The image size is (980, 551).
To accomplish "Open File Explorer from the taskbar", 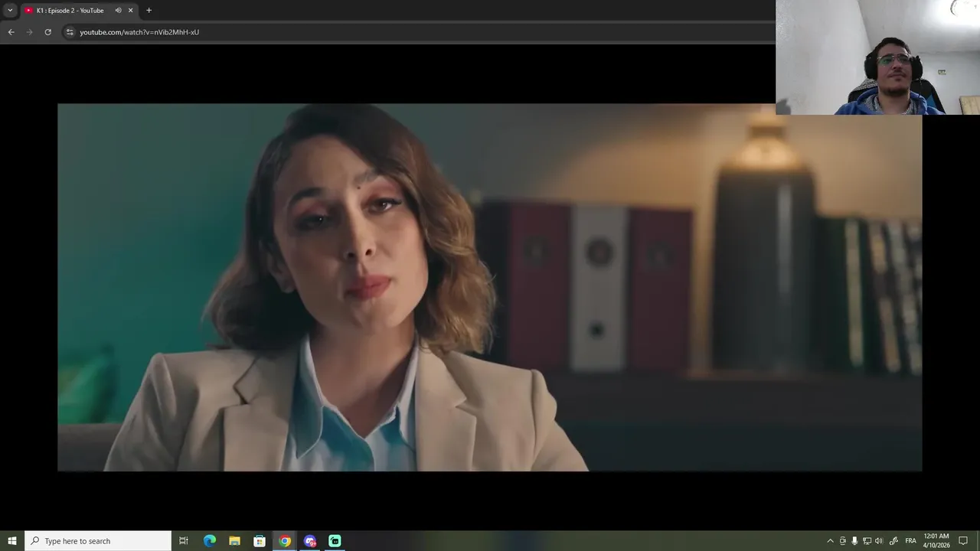I will coord(234,541).
